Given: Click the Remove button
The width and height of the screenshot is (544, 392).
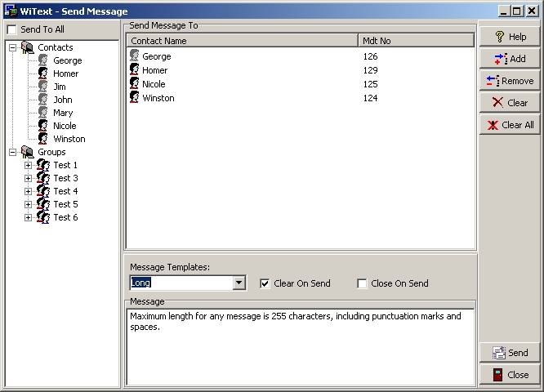Looking at the screenshot, I should [510, 81].
